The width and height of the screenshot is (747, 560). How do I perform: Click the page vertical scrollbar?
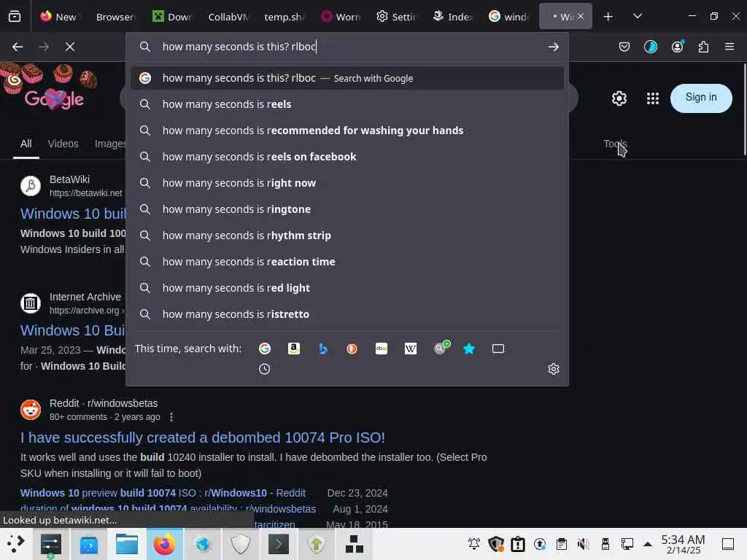(743, 109)
